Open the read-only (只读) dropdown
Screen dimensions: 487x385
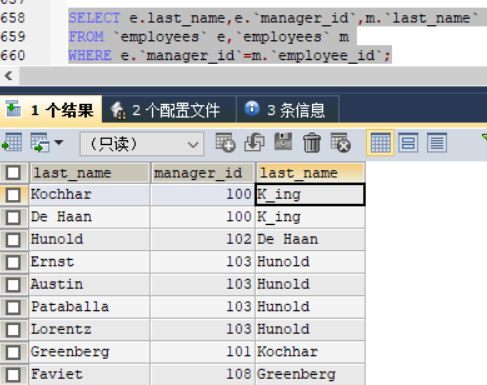(142, 144)
